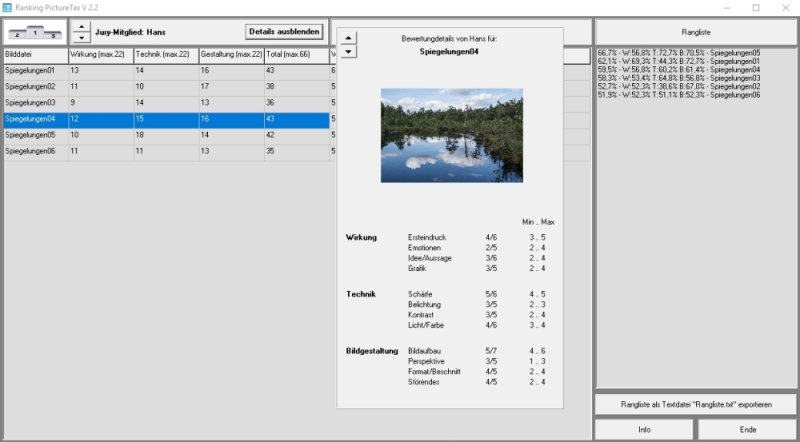Click the Technik (max.22) column header

[165, 55]
